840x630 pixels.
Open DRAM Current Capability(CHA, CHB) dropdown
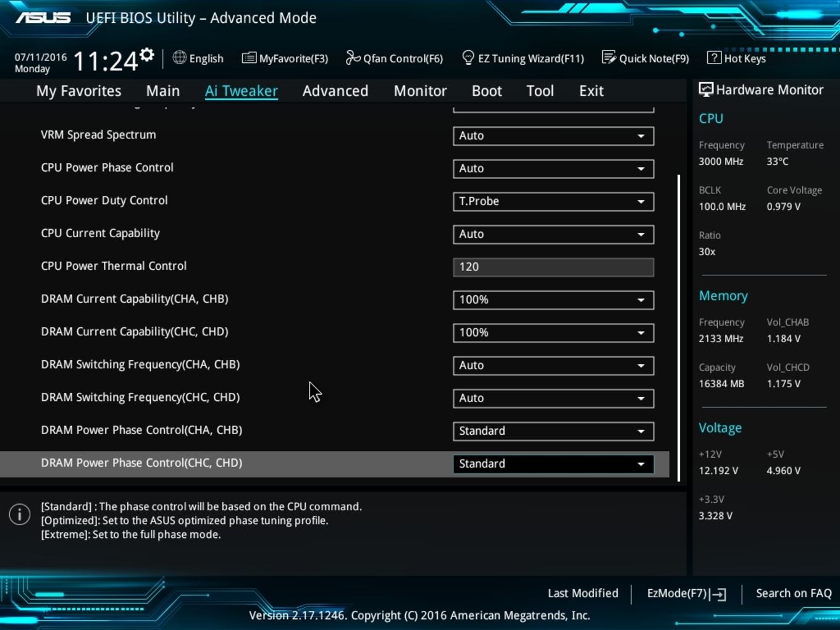(553, 300)
